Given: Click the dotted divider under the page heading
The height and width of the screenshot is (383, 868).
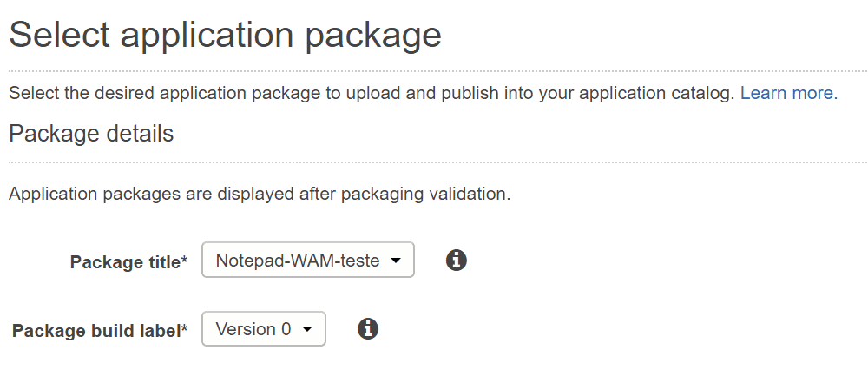Looking at the screenshot, I should pos(434,71).
